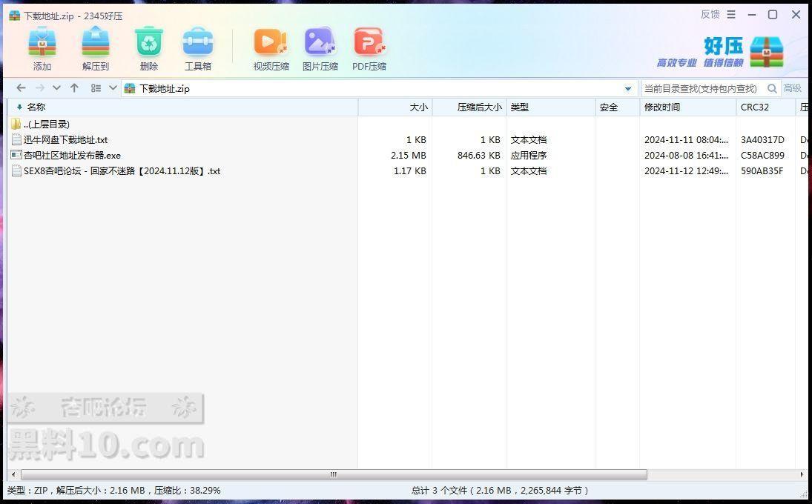The width and height of the screenshot is (812, 504).
Task: Close the 2345好压 window
Action: (796, 15)
